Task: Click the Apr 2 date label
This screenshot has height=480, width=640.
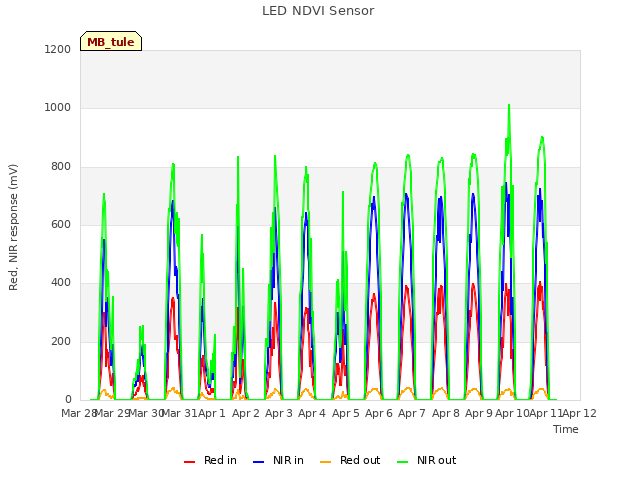Action: tap(246, 413)
